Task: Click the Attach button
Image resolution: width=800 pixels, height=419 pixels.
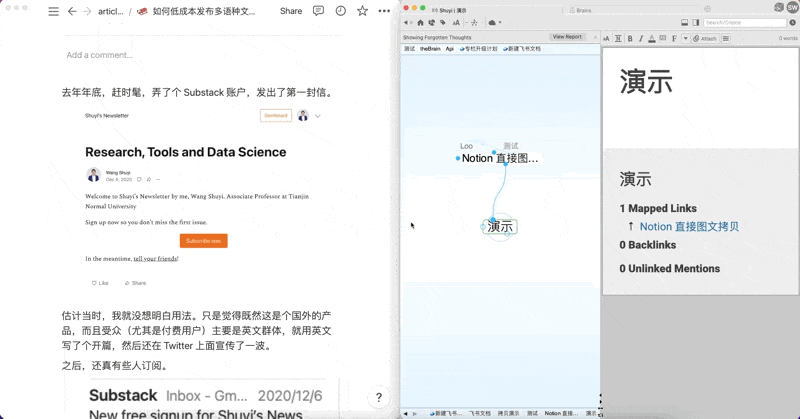Action: (704, 38)
